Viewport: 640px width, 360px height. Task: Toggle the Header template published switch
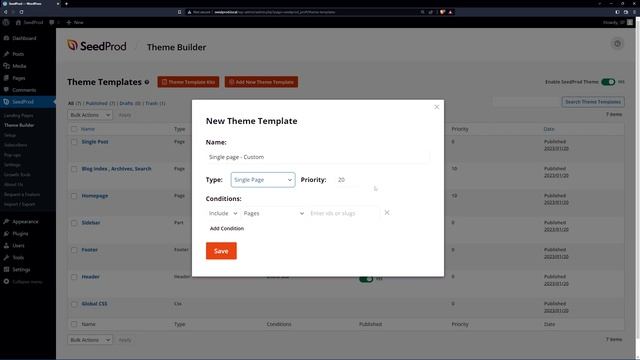click(x=366, y=279)
